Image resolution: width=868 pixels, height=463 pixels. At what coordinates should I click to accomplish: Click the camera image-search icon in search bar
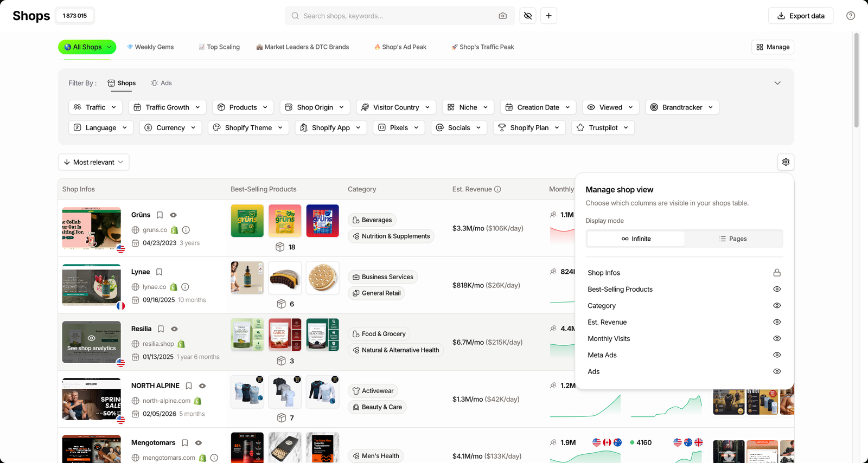coord(503,16)
